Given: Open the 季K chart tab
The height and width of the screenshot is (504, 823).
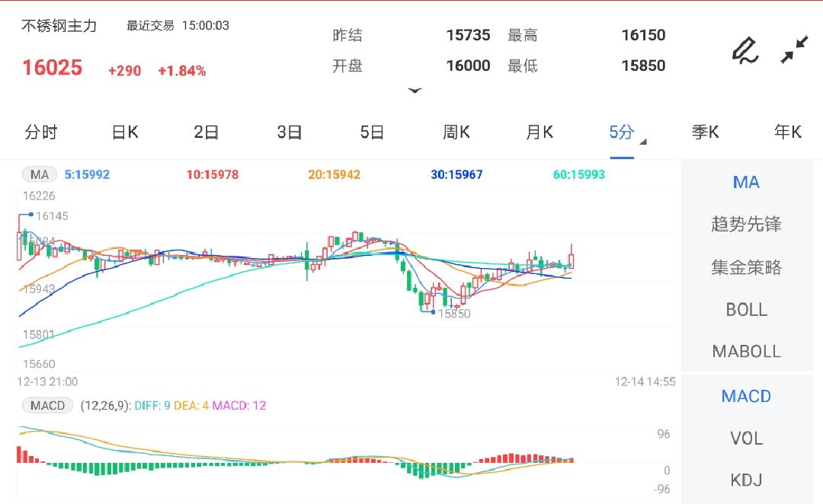Looking at the screenshot, I should click(x=705, y=132).
